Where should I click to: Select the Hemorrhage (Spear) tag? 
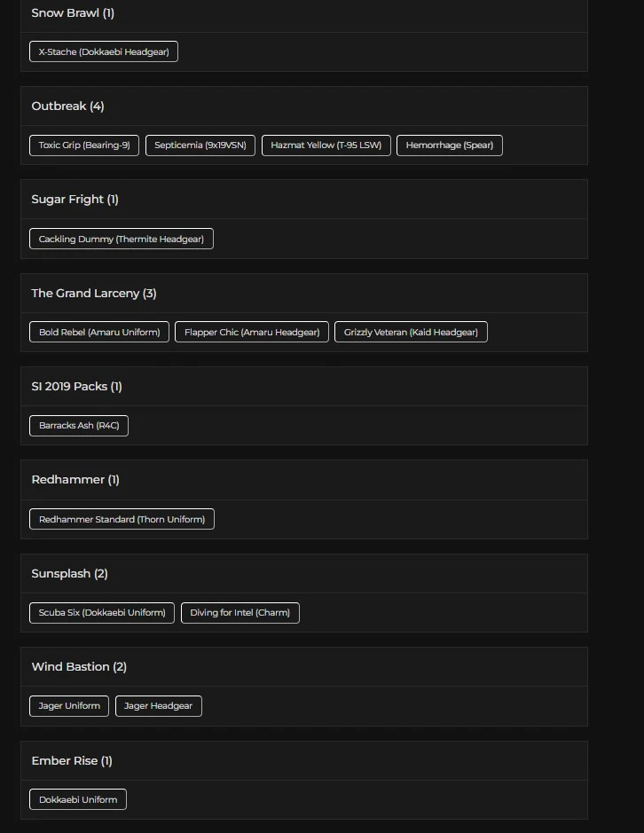pos(449,145)
